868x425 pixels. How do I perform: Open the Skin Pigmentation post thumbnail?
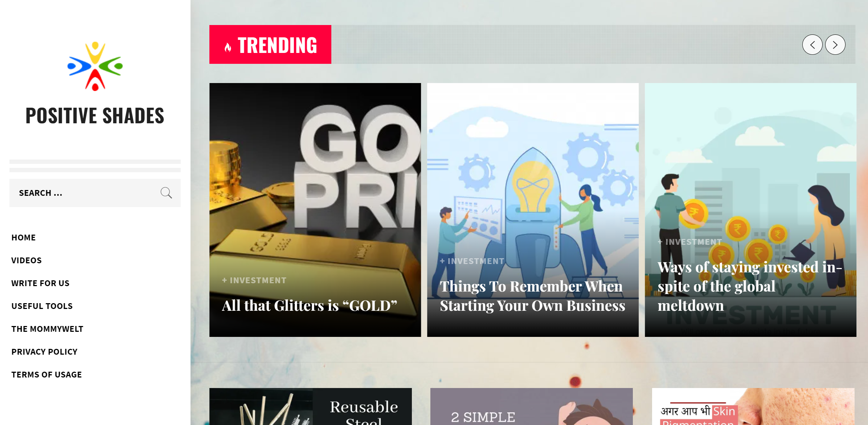[753, 407]
